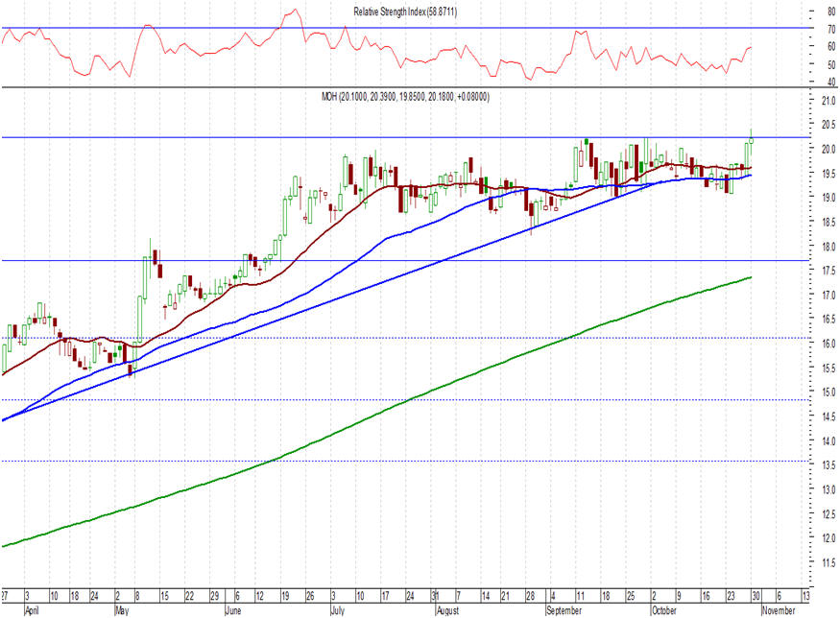Click the 12 date label in June

coord(260,596)
